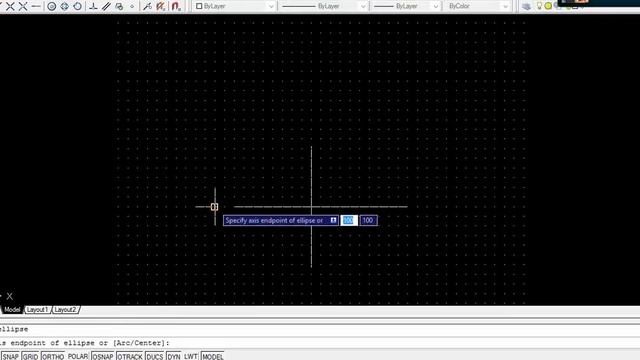Select the Snap to Perpendicular icon

(x=93, y=6)
